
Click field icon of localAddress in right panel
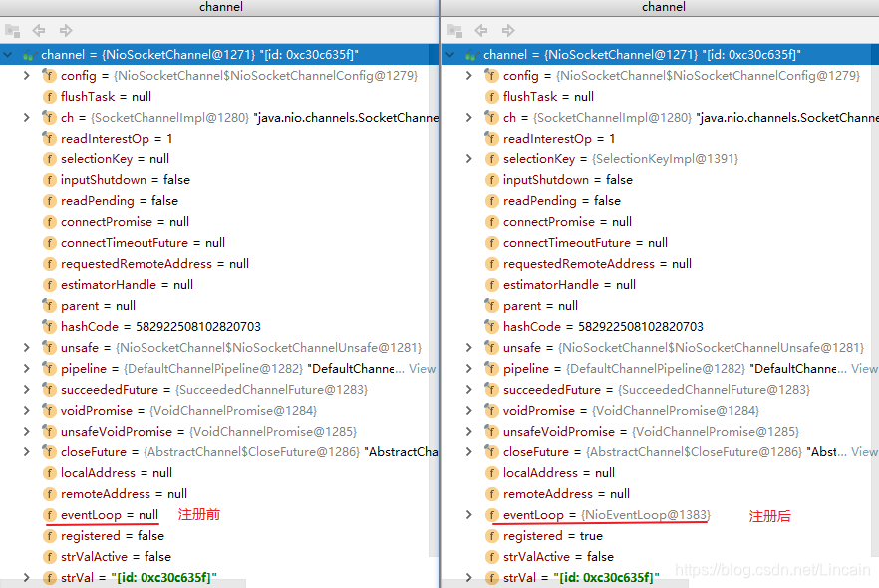click(491, 473)
